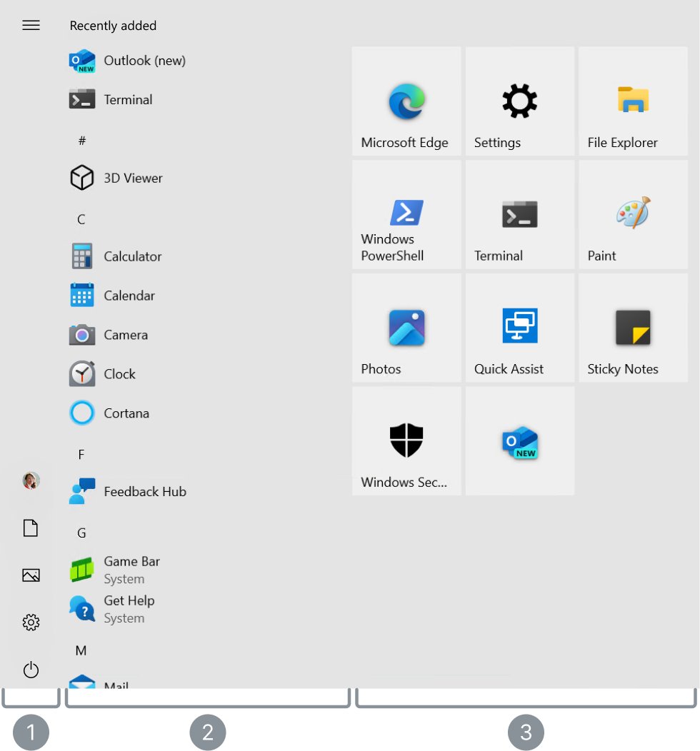This screenshot has height=751, width=700.
Task: Open the Sticky Notes tile
Action: point(633,328)
